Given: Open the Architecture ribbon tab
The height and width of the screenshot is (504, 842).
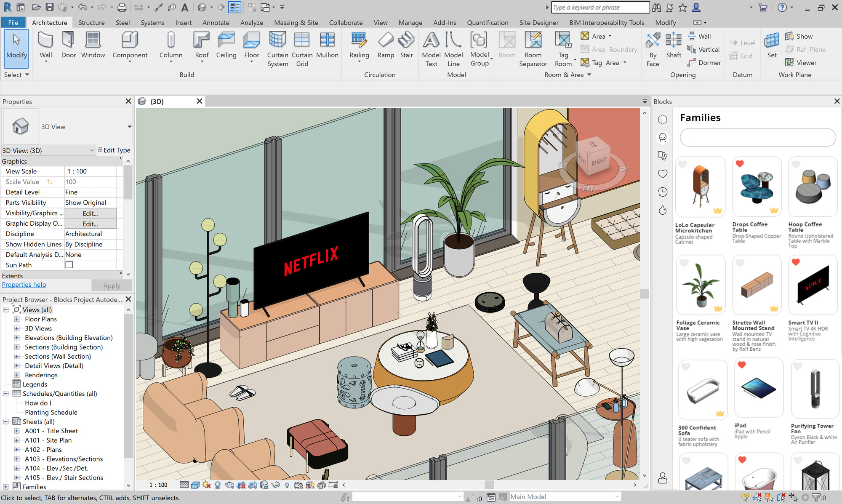Looking at the screenshot, I should coord(50,22).
